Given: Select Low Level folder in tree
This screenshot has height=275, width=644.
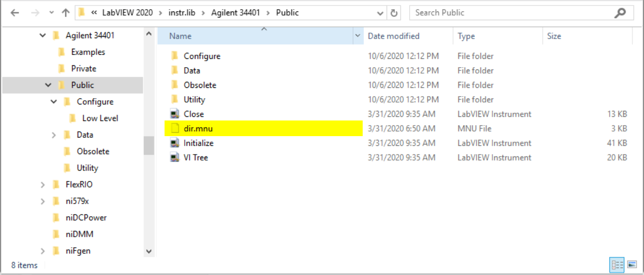Looking at the screenshot, I should (100, 118).
